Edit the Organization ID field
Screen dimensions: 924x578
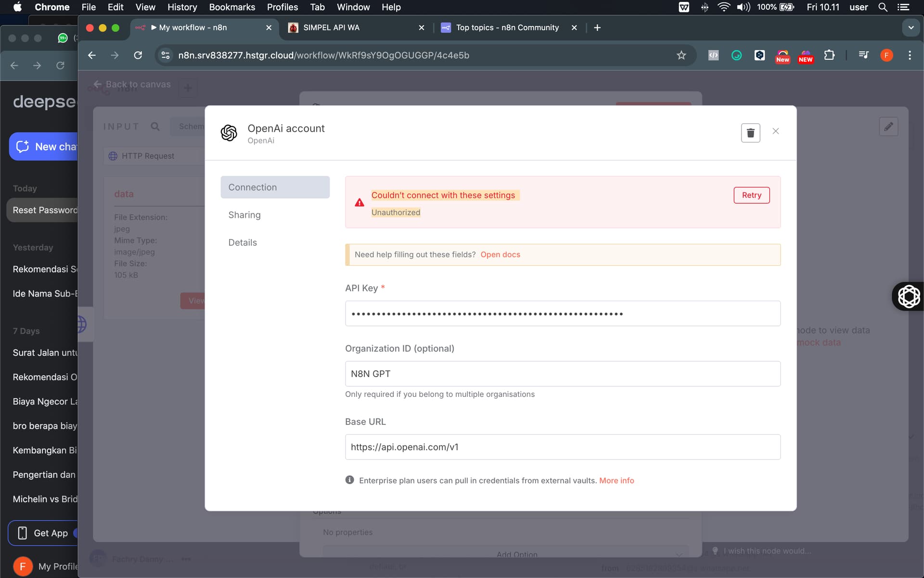point(563,374)
